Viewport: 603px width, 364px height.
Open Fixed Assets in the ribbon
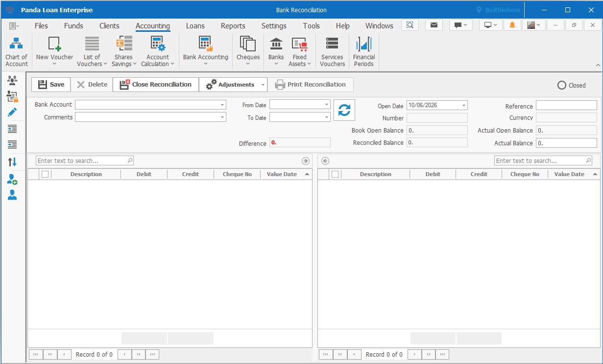coord(300,52)
